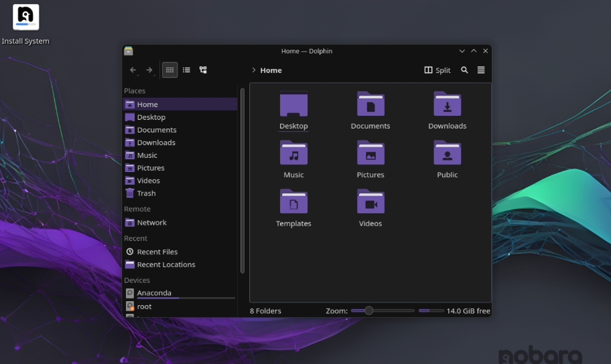Select Recent Files in sidebar
Viewport: 611px width, 364px height.
point(157,252)
